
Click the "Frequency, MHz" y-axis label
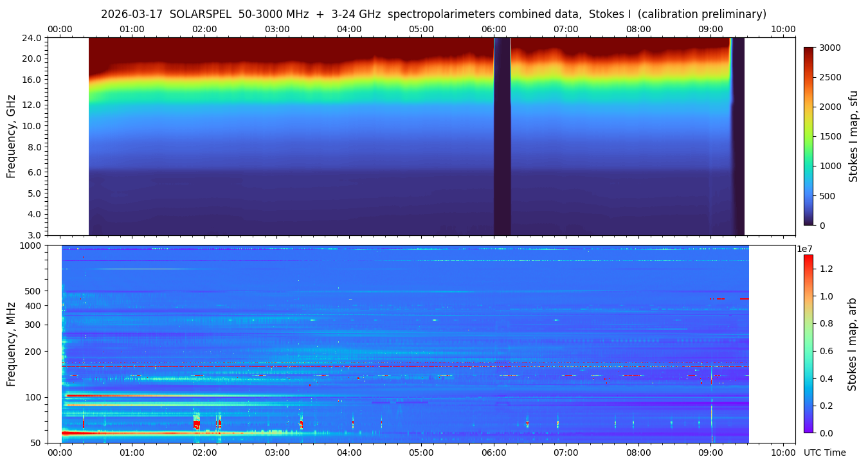point(11,344)
